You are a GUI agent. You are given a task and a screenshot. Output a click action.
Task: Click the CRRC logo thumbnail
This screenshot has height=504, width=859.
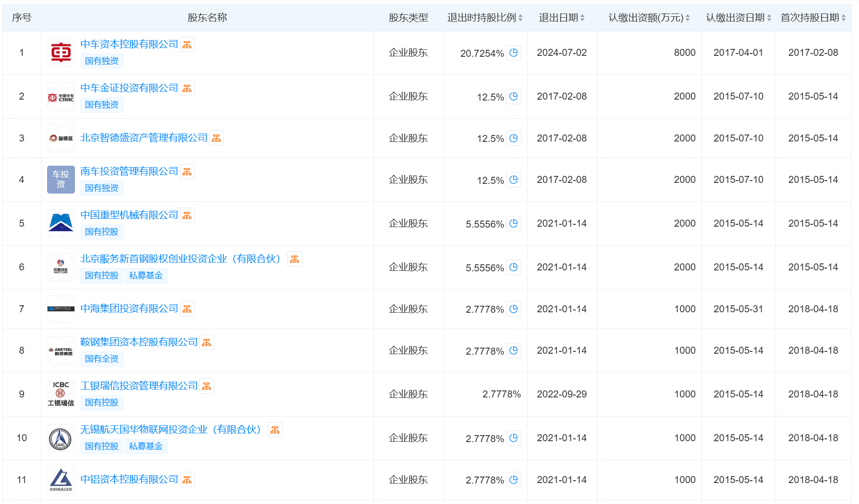click(61, 96)
